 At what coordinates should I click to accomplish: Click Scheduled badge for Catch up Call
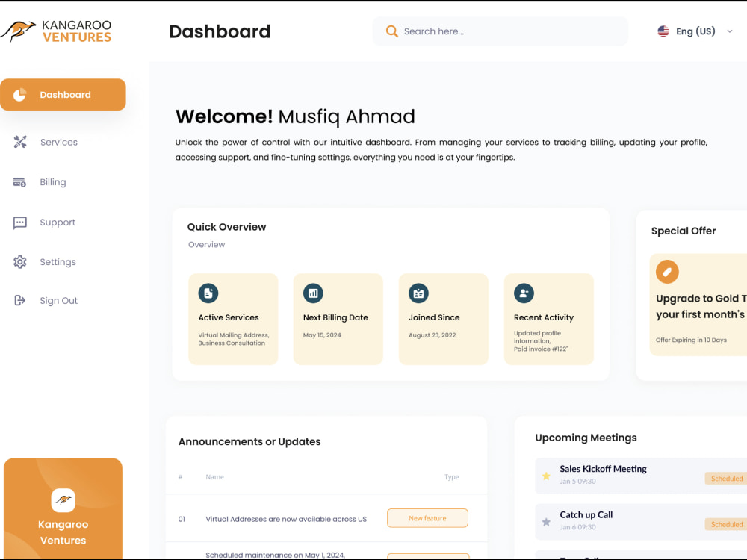click(726, 524)
